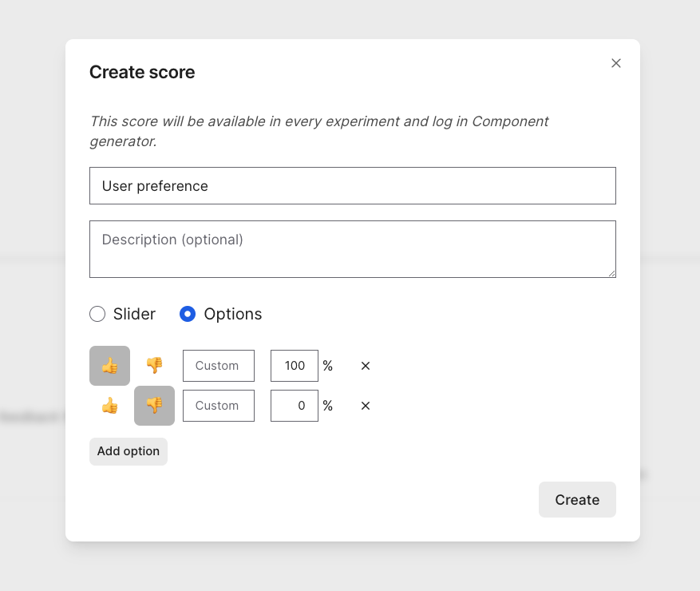Select the 100 percent weight input

coord(294,365)
